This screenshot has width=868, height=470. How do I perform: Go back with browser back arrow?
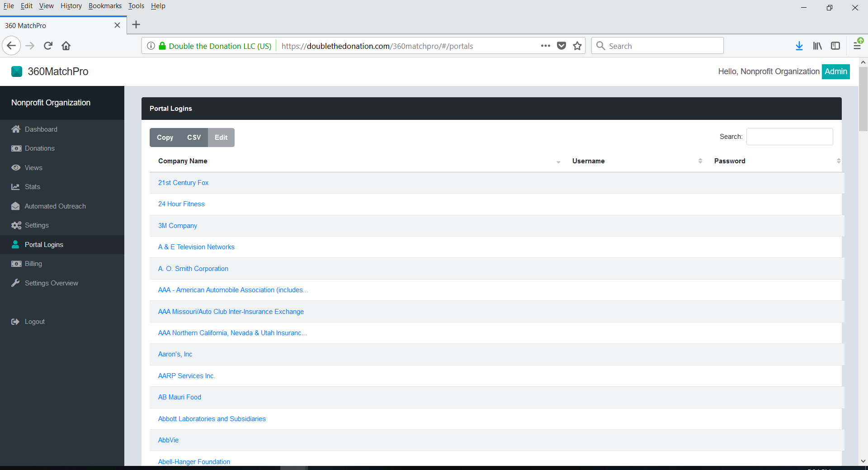point(11,46)
